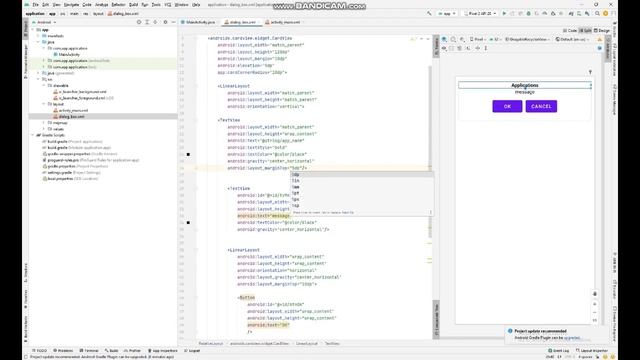Collapse the app module tree node
Viewport: 640px width, 360px height.
[x=33, y=30]
